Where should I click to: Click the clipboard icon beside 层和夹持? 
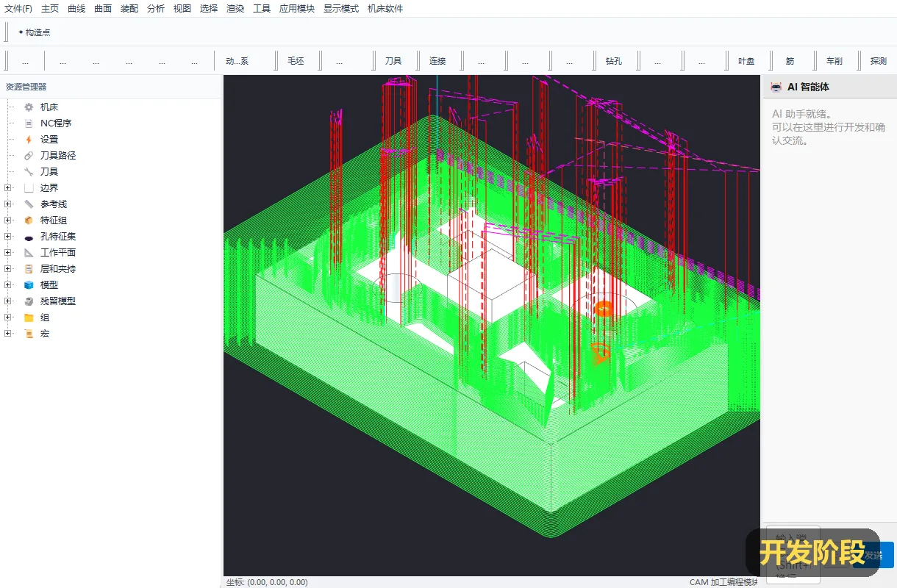(x=29, y=269)
